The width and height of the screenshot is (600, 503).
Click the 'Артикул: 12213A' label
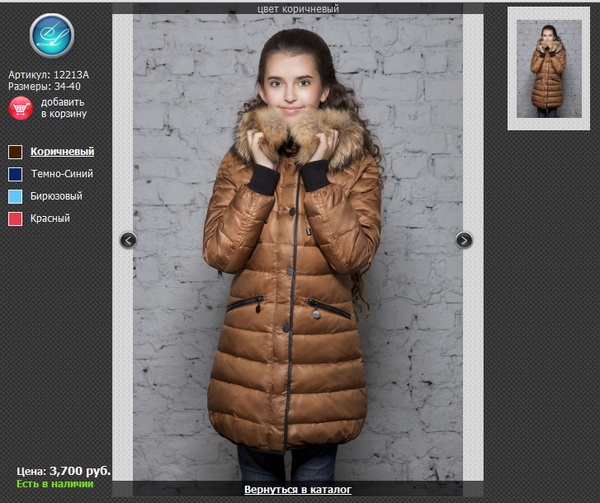[x=49, y=74]
